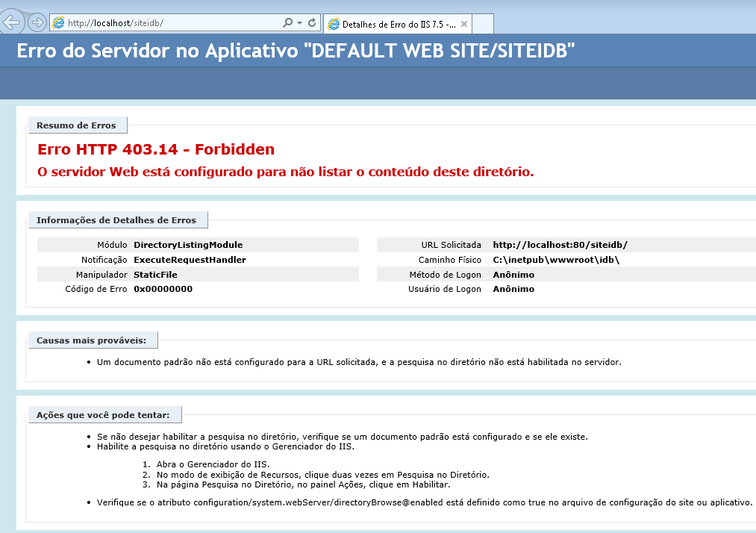Click the IE icon on the open tab
Image resolution: width=756 pixels, height=533 pixels.
point(334,24)
